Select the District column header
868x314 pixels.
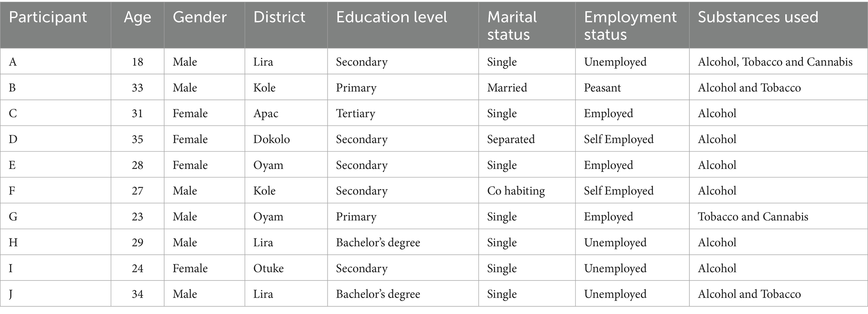tap(279, 17)
